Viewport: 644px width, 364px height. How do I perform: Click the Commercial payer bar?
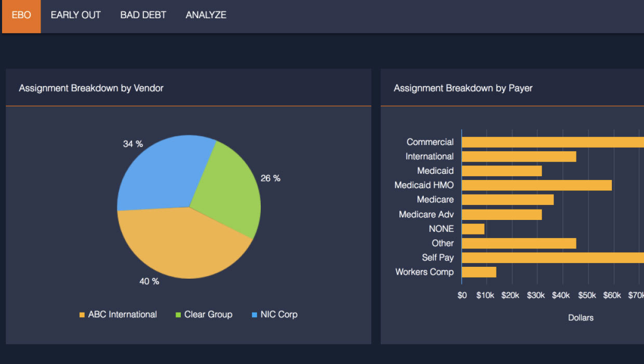point(551,142)
